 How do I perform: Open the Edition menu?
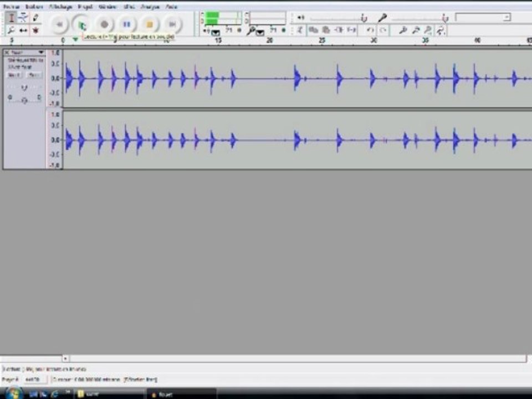tap(34, 7)
